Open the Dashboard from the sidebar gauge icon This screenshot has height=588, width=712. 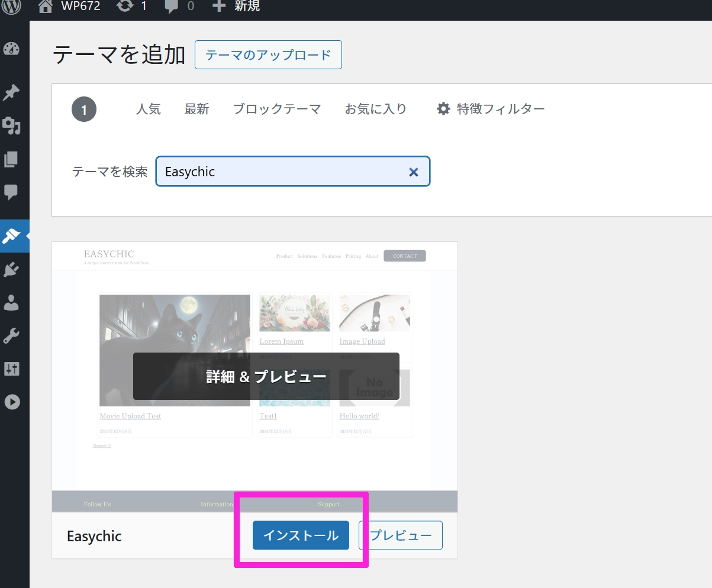(11, 49)
